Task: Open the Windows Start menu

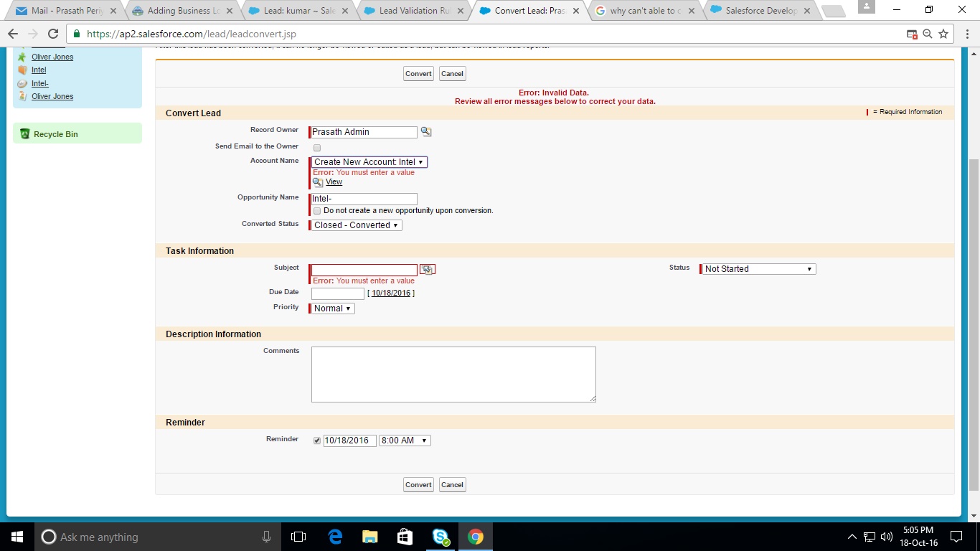Action: pyautogui.click(x=17, y=537)
